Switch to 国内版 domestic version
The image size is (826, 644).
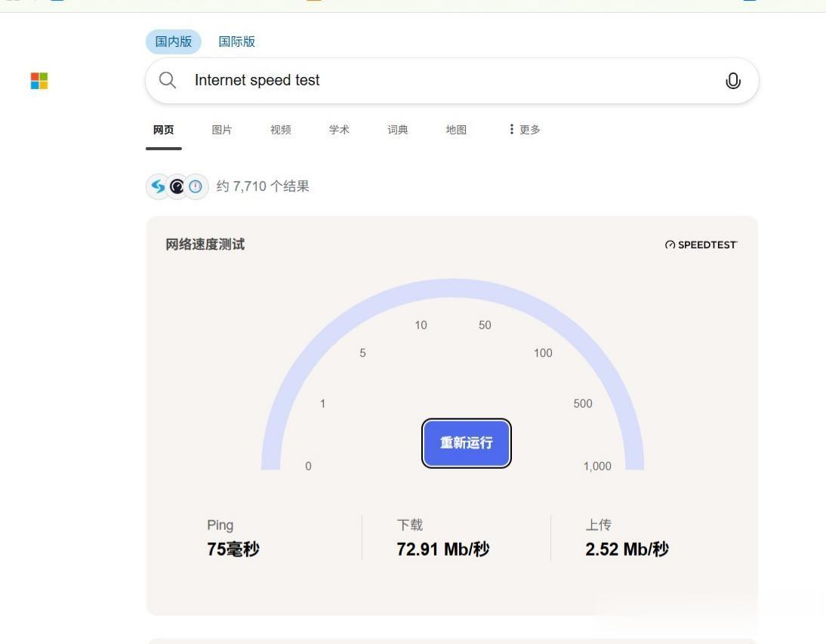pyautogui.click(x=174, y=42)
